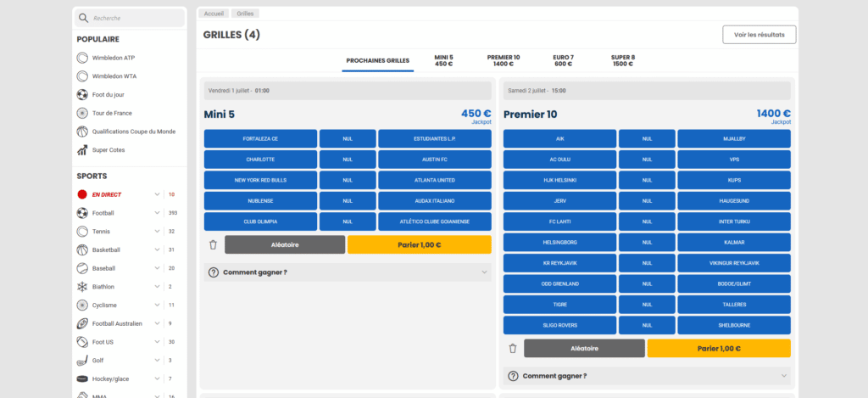The height and width of the screenshot is (398, 868).
Task: Select the Foot du jour soccer icon
Action: tap(82, 95)
